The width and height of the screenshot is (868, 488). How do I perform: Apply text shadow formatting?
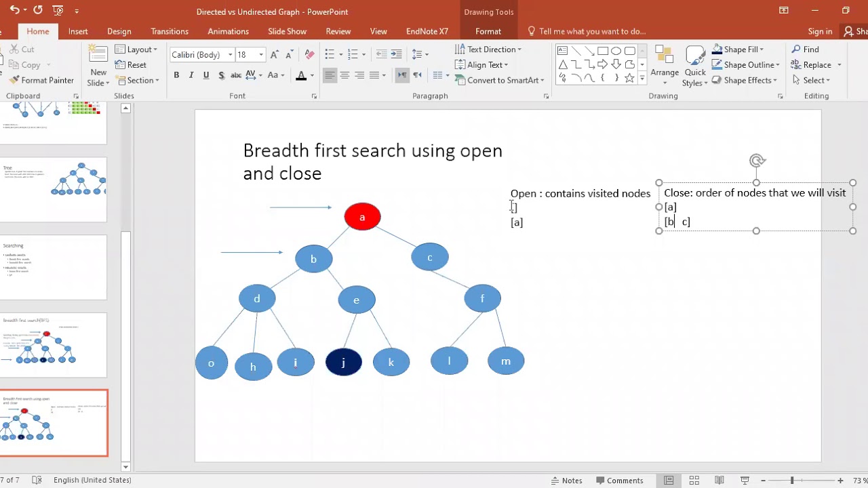coord(221,75)
